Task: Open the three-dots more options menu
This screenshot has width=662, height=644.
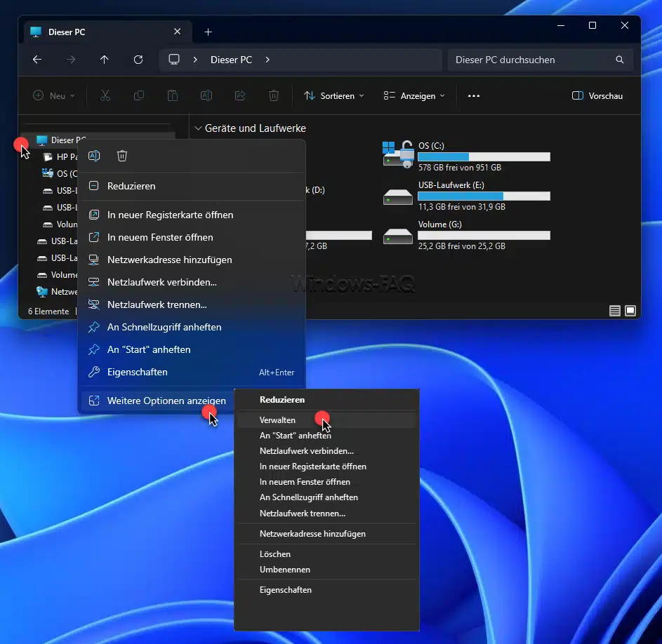Action: tap(474, 96)
